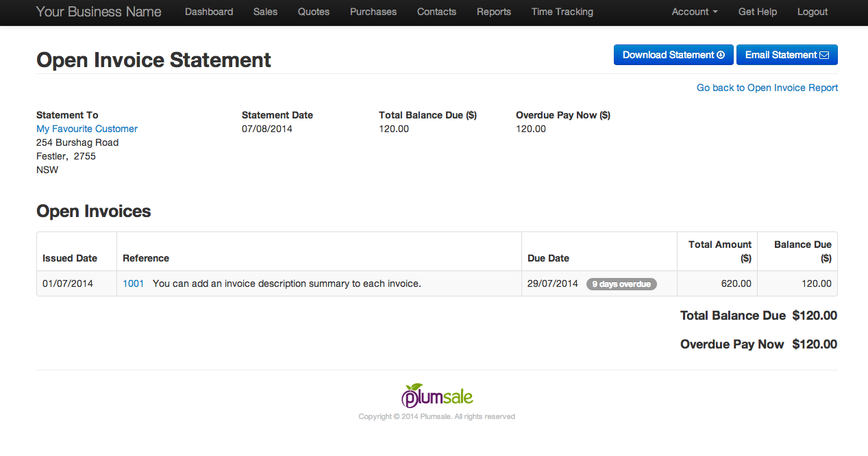The width and height of the screenshot is (868, 456).
Task: Click the Plumsale logo in the footer
Action: 436,396
